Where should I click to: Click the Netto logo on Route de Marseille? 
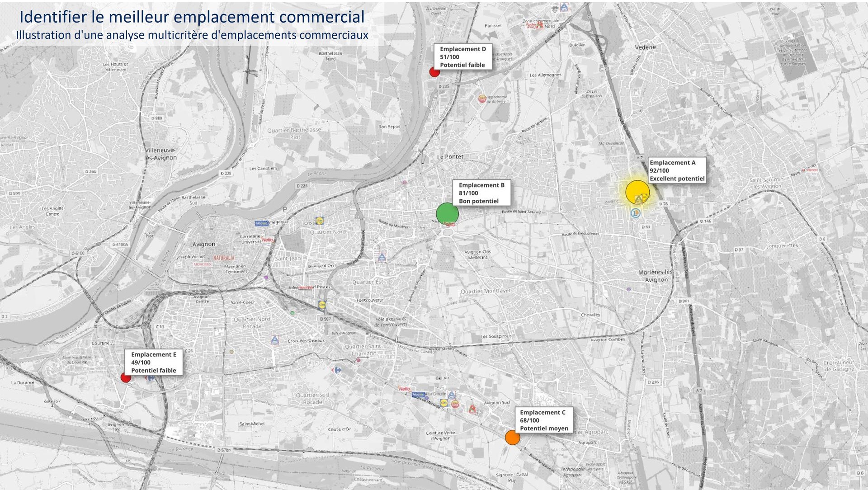405,389
